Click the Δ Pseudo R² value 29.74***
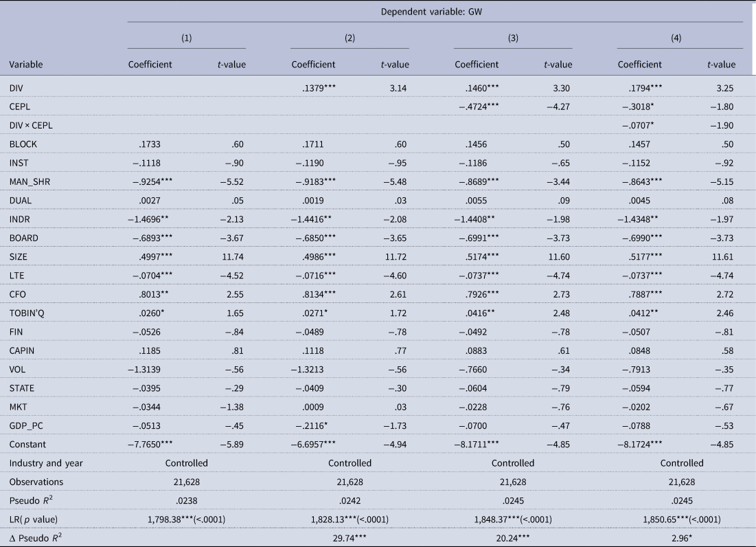 coord(350,538)
